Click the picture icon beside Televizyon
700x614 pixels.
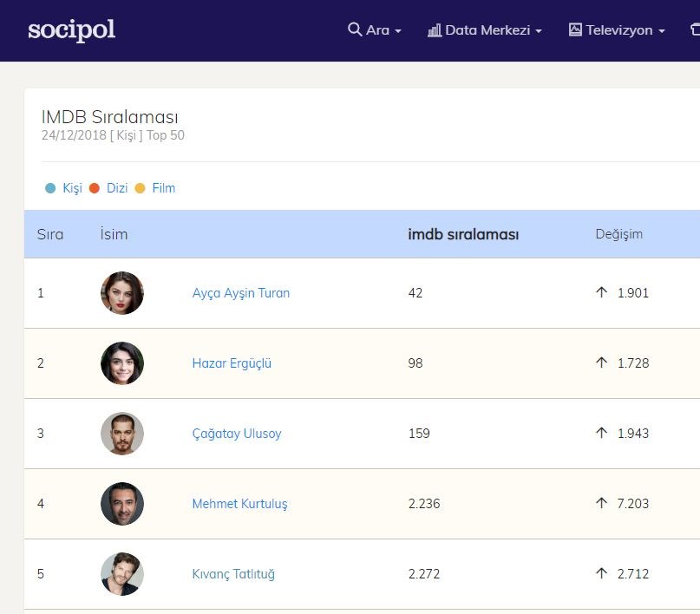coord(575,30)
